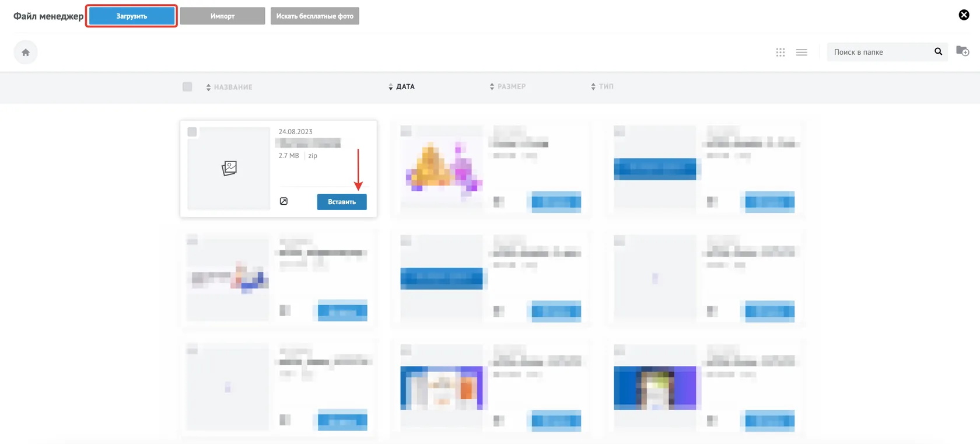Switch to list view icon
The image size is (980, 444).
point(801,53)
